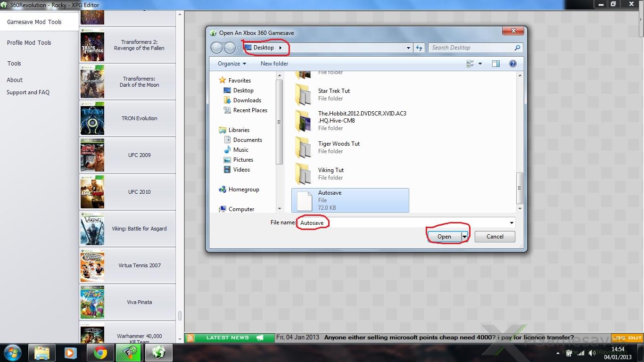
Task: Click the refresh button beside address bar
Action: point(419,48)
